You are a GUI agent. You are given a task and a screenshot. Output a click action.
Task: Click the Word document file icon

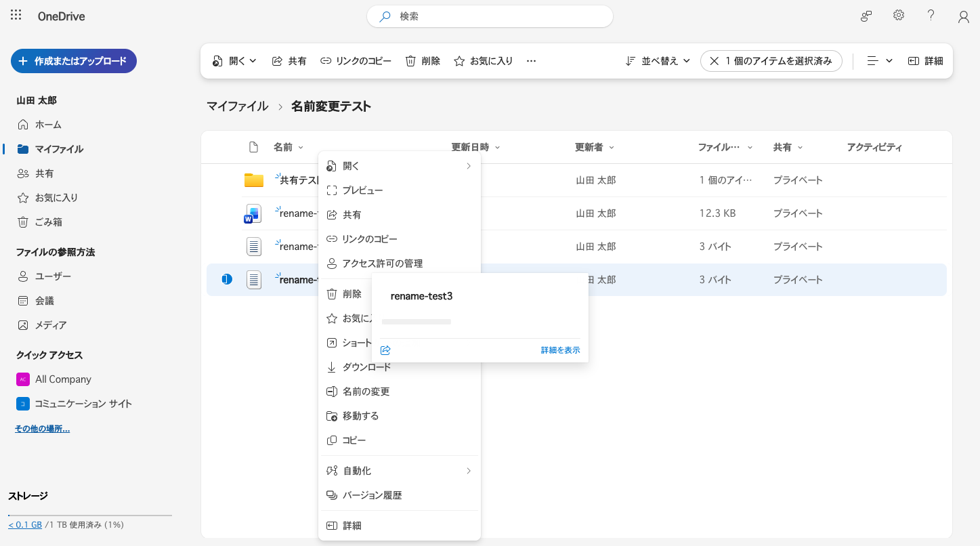253,213
